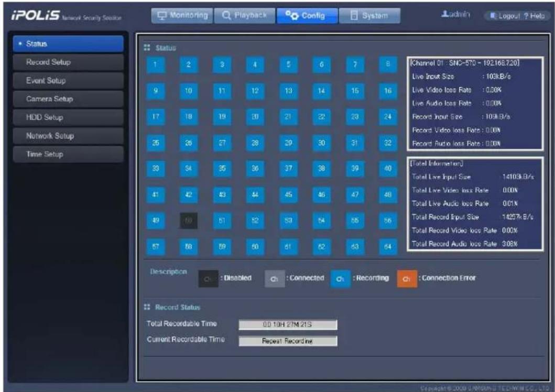Select the Config tab
The width and height of the screenshot is (555, 392).
pos(307,16)
